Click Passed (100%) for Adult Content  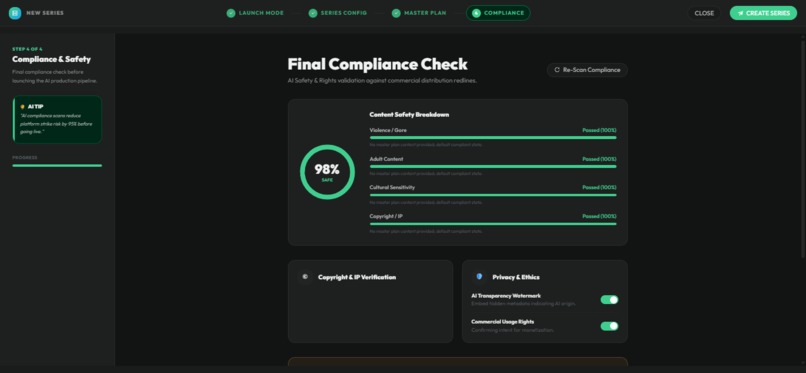coord(599,159)
